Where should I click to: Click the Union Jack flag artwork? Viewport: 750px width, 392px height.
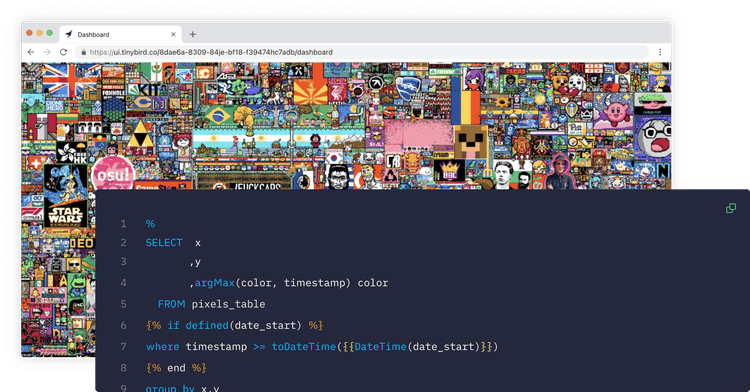tap(70, 80)
